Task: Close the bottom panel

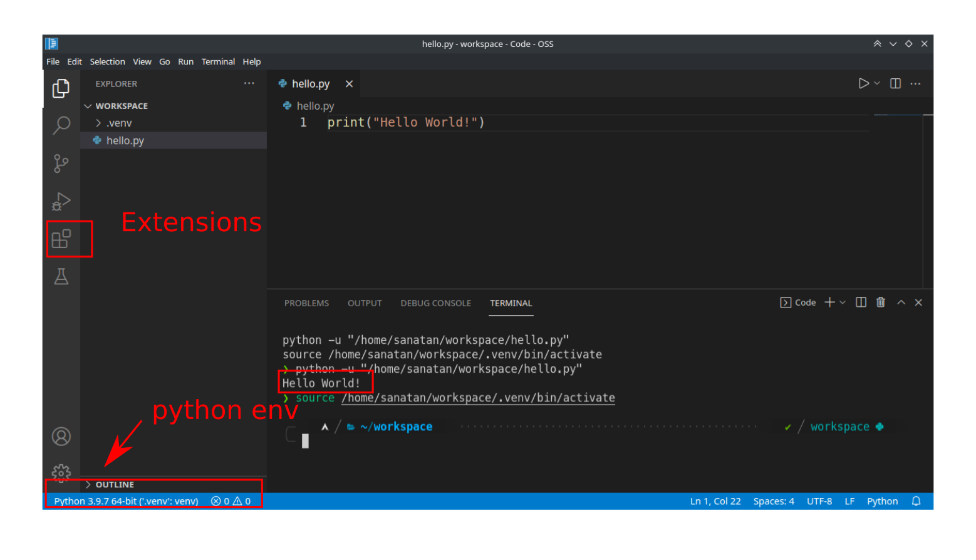Action: (x=918, y=303)
